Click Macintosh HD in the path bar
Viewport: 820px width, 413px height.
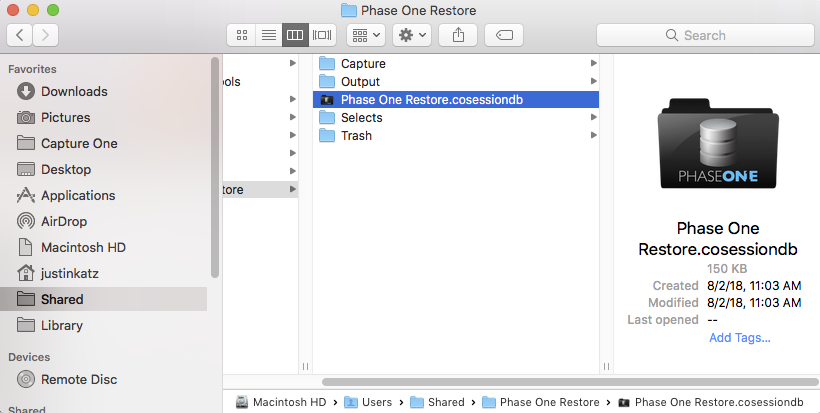[281, 402]
